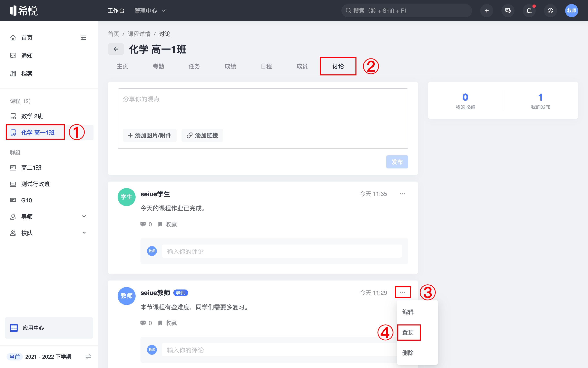
Task: Open the 测试行政班 group
Action: (x=36, y=184)
